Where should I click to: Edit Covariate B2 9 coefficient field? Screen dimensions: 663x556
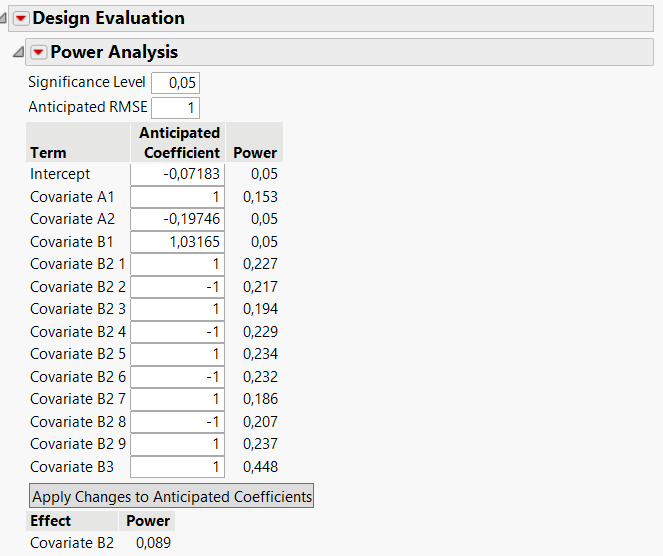[177, 444]
